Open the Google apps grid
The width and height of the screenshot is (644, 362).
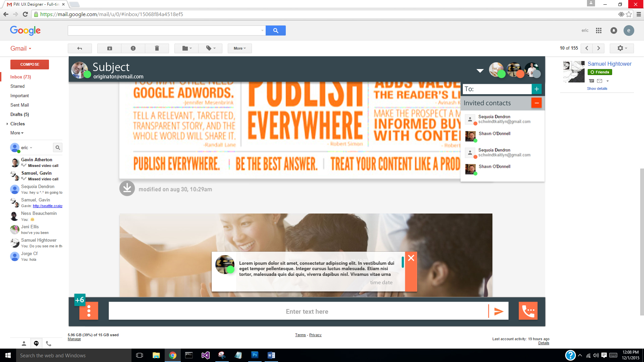click(599, 31)
